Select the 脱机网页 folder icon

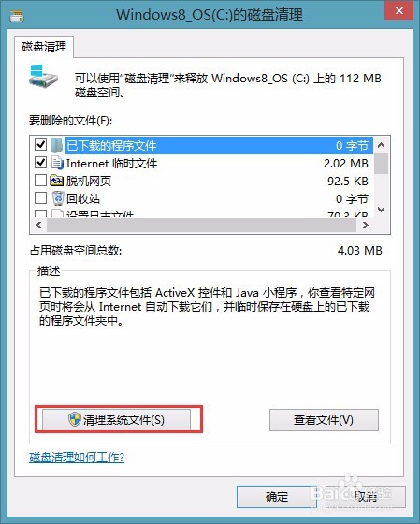56,181
